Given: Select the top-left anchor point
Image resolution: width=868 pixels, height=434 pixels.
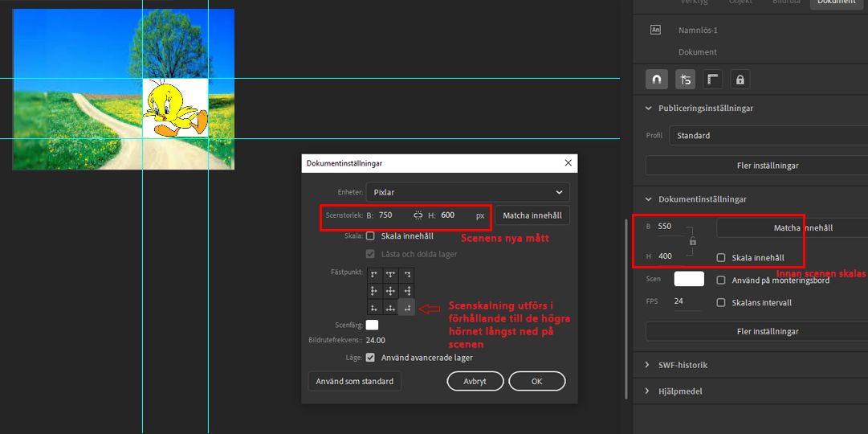Looking at the screenshot, I should tap(374, 275).
